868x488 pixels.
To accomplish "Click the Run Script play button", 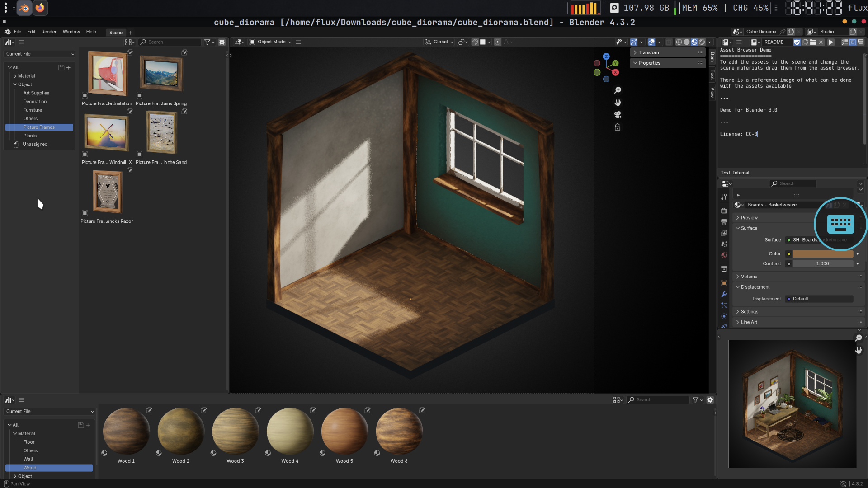I will pyautogui.click(x=831, y=42).
